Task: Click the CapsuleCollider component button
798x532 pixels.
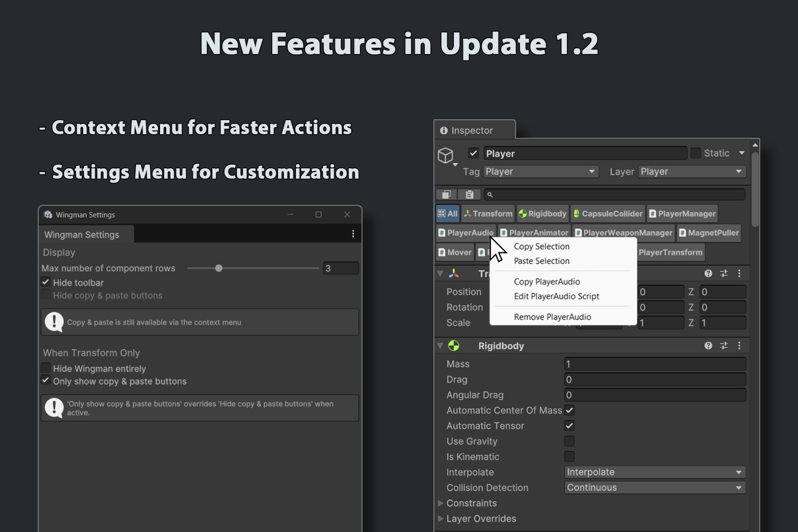Action: 608,214
